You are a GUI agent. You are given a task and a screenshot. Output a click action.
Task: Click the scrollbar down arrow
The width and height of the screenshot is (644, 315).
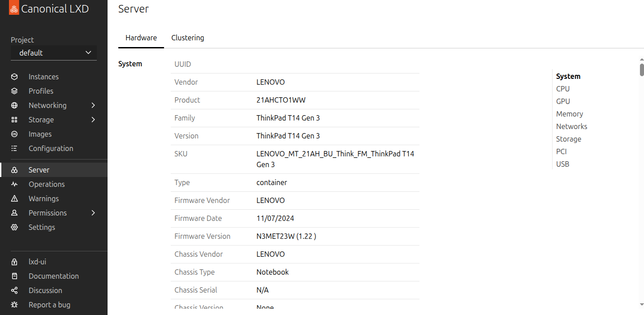tap(642, 305)
